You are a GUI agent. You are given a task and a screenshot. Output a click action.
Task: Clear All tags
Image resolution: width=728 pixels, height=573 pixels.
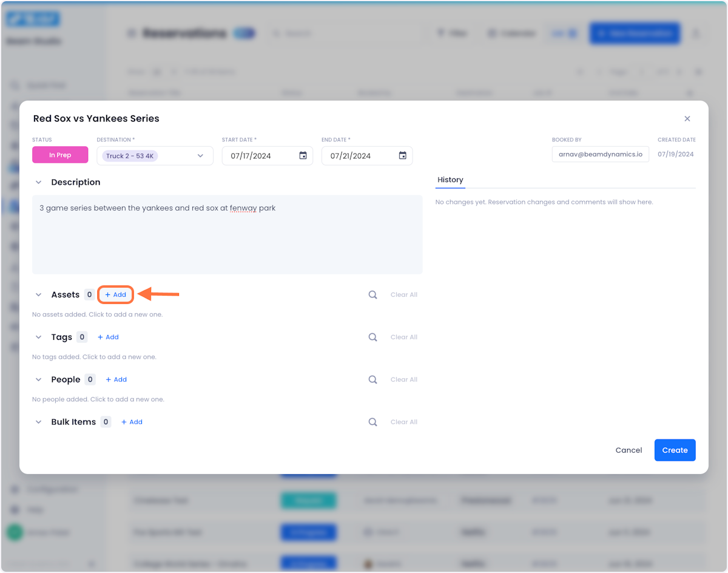point(404,337)
